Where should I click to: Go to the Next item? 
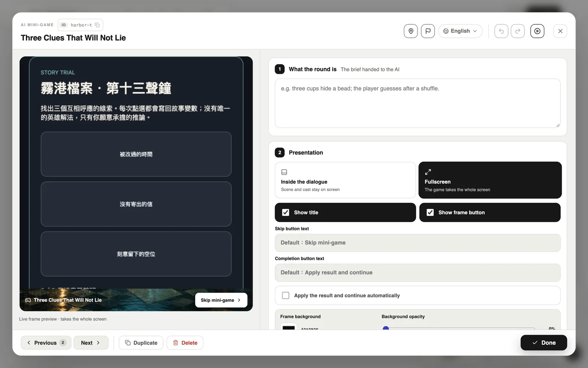91,343
